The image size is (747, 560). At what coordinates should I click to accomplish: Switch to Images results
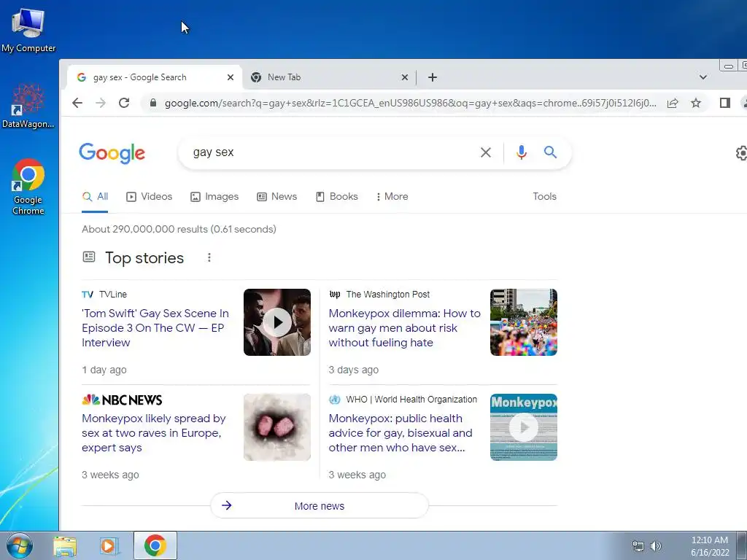click(214, 197)
